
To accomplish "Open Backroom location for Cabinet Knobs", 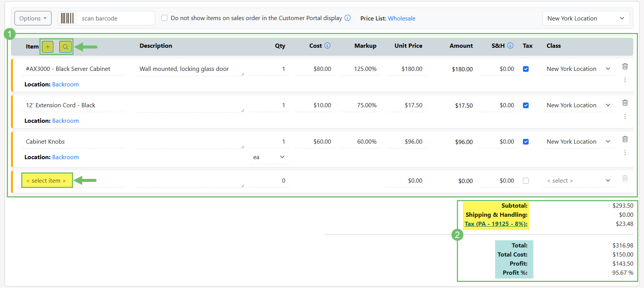I will [66, 157].
